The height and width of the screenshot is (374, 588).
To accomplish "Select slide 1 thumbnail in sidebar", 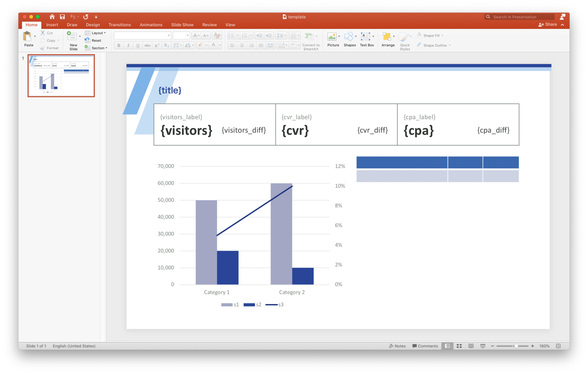I will (x=61, y=75).
